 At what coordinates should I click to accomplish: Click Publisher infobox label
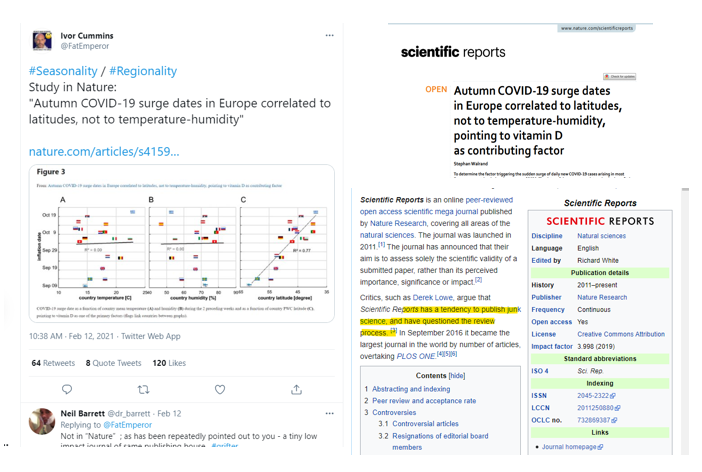[x=546, y=297]
